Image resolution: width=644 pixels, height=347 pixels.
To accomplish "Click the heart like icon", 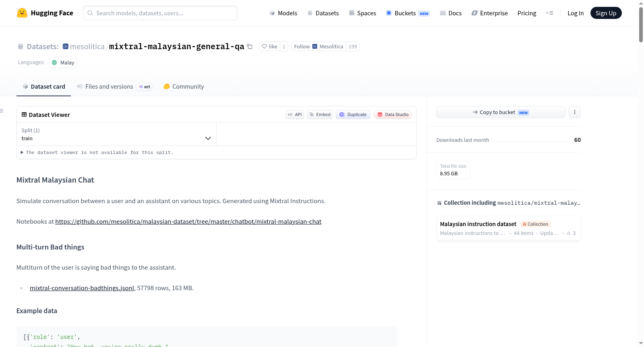I will 264,46.
